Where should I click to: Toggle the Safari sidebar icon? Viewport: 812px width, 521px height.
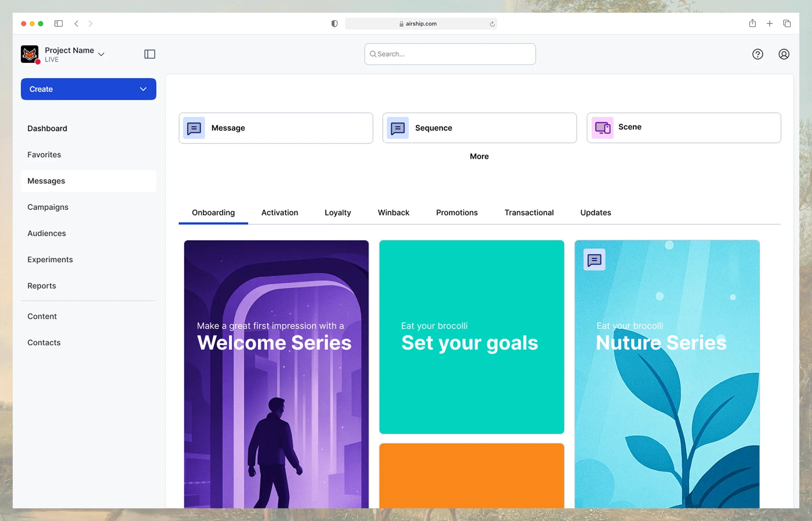pyautogui.click(x=59, y=23)
